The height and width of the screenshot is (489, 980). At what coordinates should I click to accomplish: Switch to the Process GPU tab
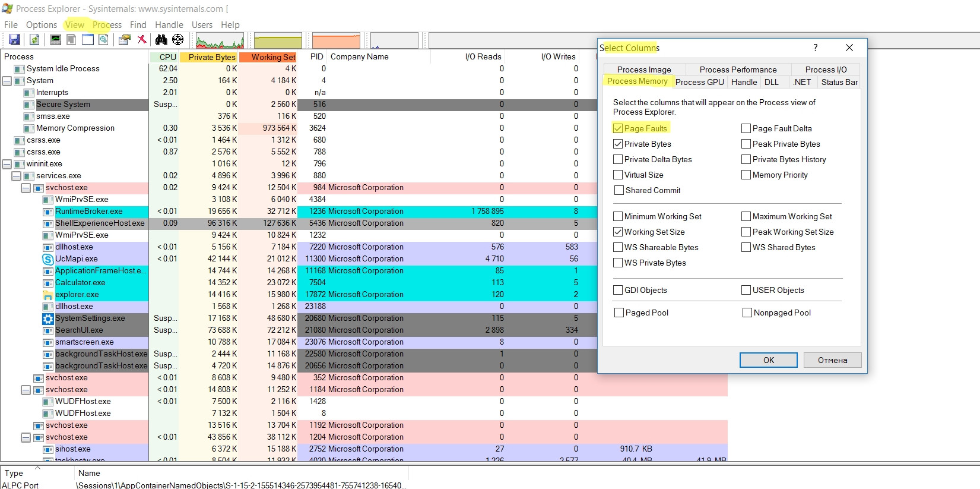700,82
